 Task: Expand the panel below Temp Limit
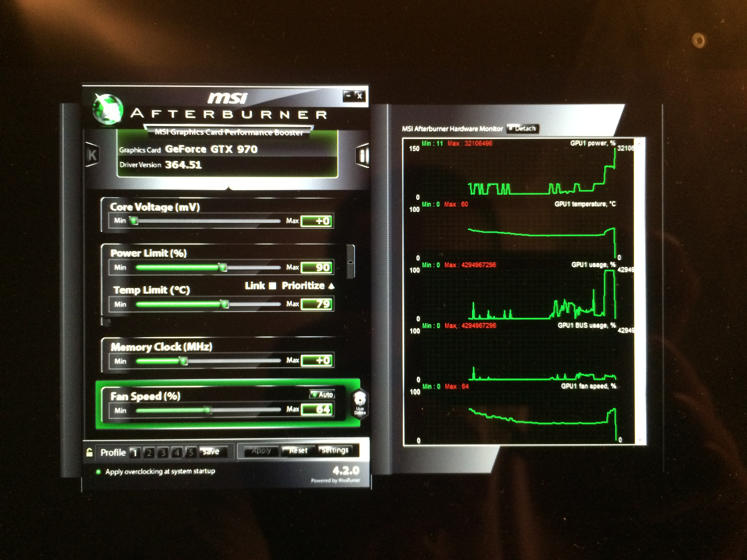(x=106, y=321)
